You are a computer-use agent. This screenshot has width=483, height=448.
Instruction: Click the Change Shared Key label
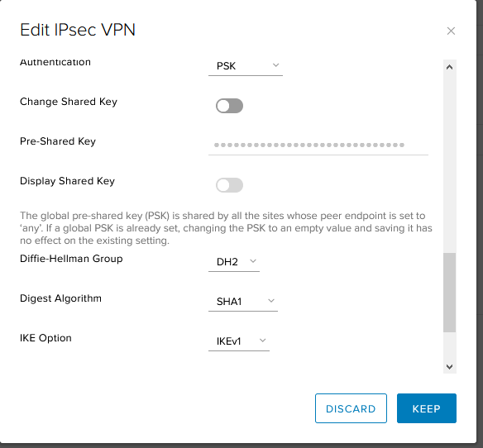point(69,102)
